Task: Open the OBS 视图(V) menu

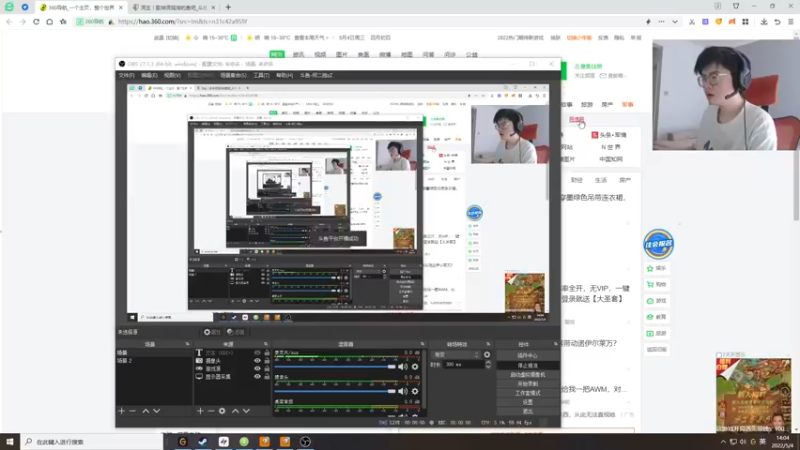Action: pos(172,75)
